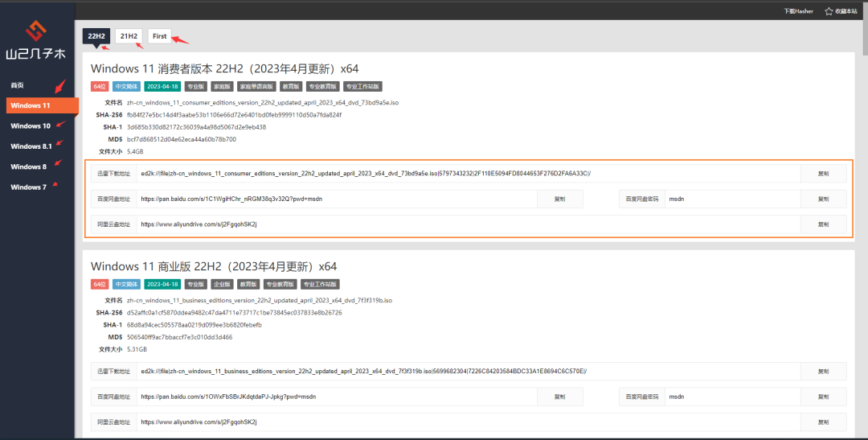Click the MD5 hash starting bcf7d868
Screen dimensions: 868x440
click(x=182, y=139)
